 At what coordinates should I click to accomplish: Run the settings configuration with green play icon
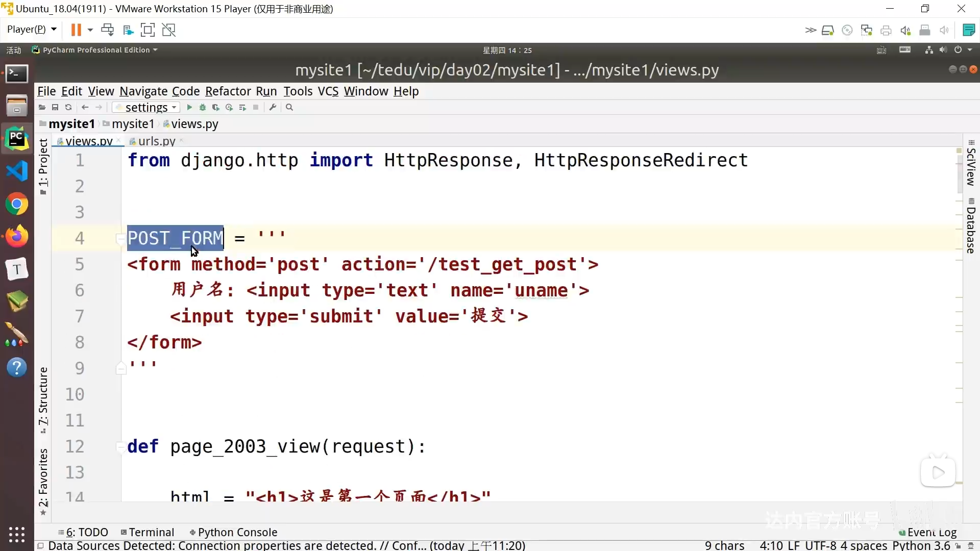click(189, 108)
